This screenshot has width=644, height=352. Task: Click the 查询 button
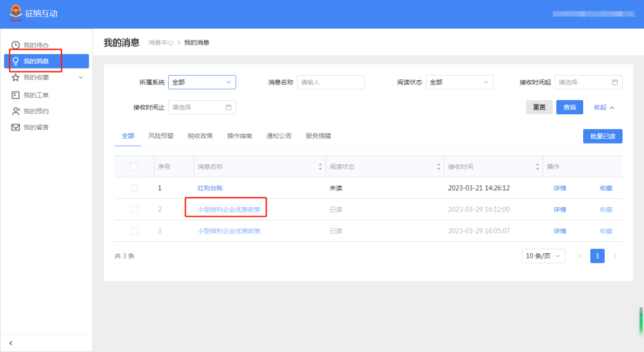tap(569, 107)
